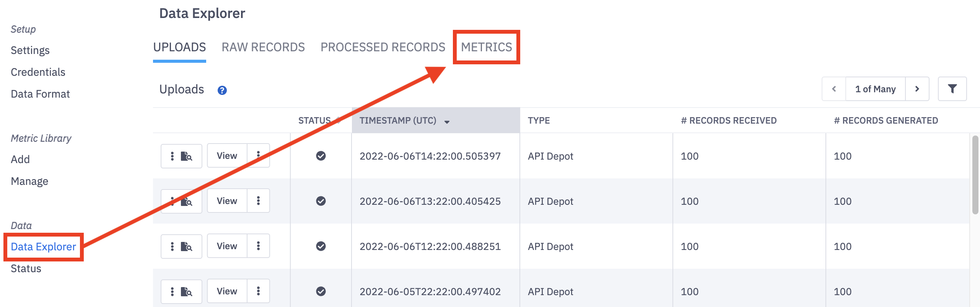Go to next page of uploads
This screenshot has height=307, width=980.
point(917,89)
